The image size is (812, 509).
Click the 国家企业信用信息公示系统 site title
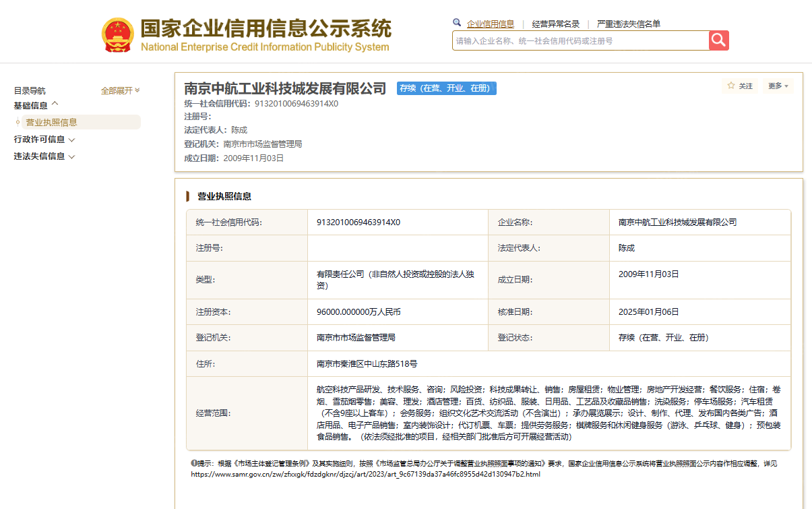coord(266,28)
